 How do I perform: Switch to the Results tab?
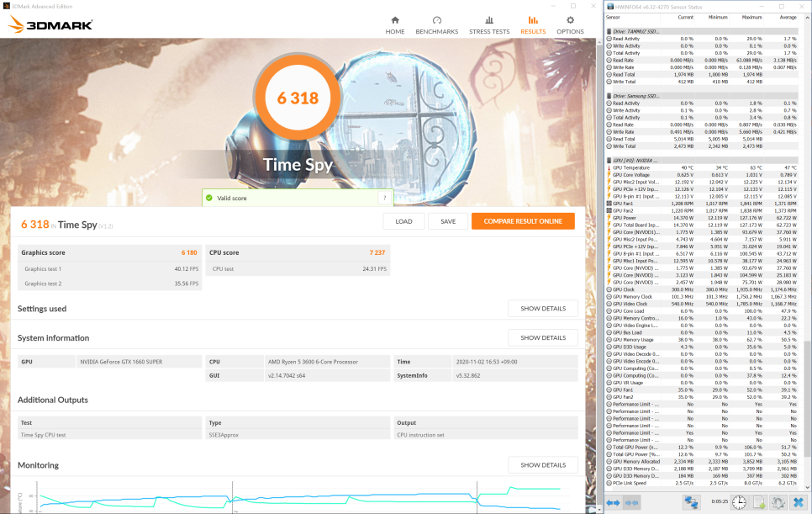[x=532, y=25]
